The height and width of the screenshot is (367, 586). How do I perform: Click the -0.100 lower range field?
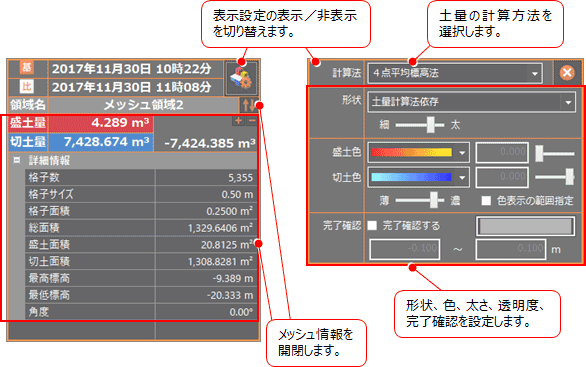coord(404,249)
